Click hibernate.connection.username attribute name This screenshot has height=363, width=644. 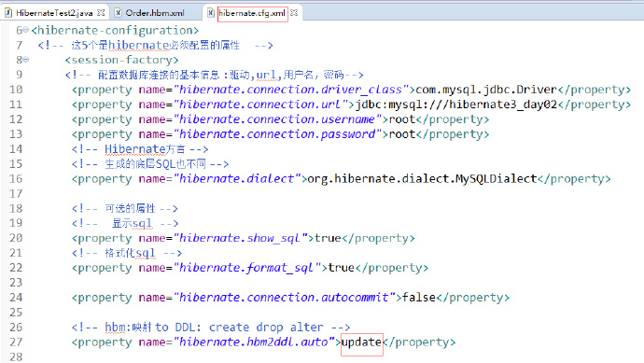(277, 119)
